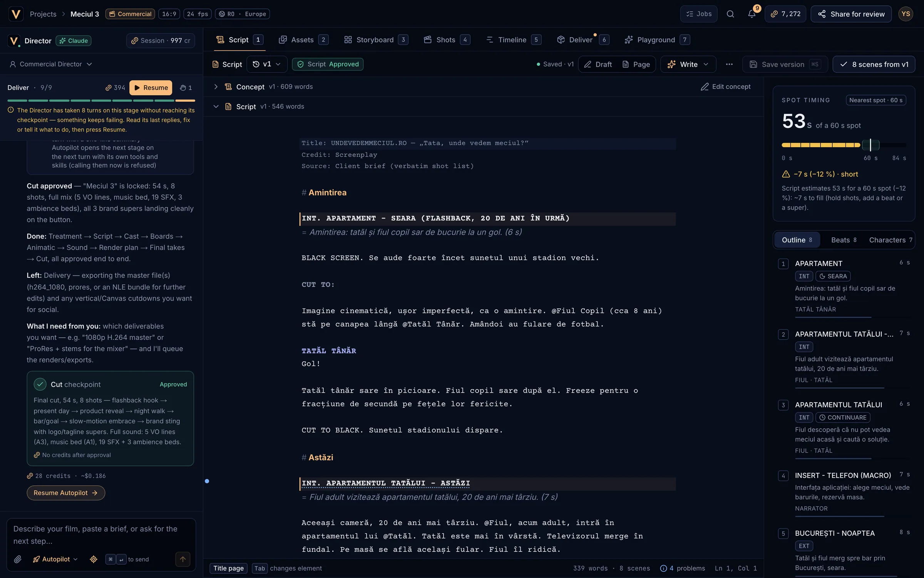Open the Deliver tab
This screenshot has width=924, height=578.
583,40
